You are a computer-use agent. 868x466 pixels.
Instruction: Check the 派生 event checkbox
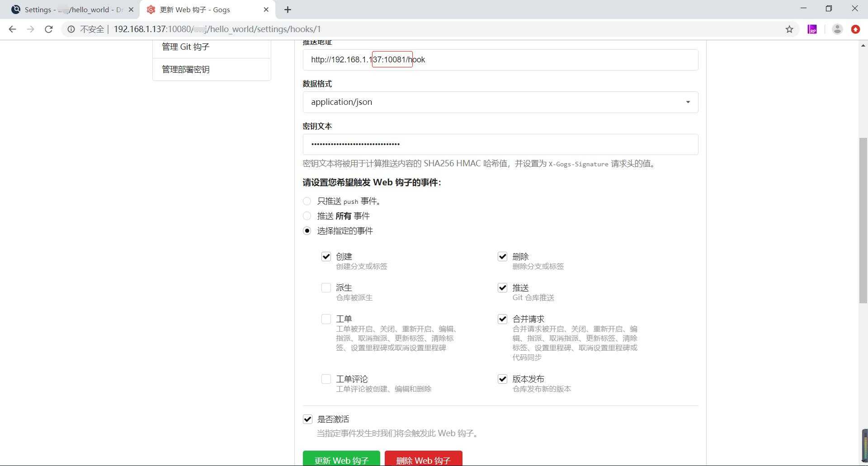(x=326, y=288)
